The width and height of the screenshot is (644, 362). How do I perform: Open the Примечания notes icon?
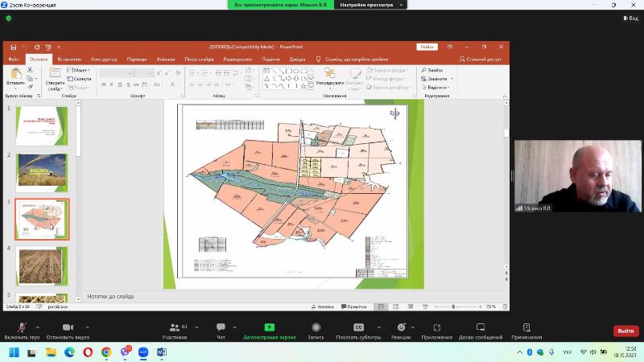tap(526, 328)
